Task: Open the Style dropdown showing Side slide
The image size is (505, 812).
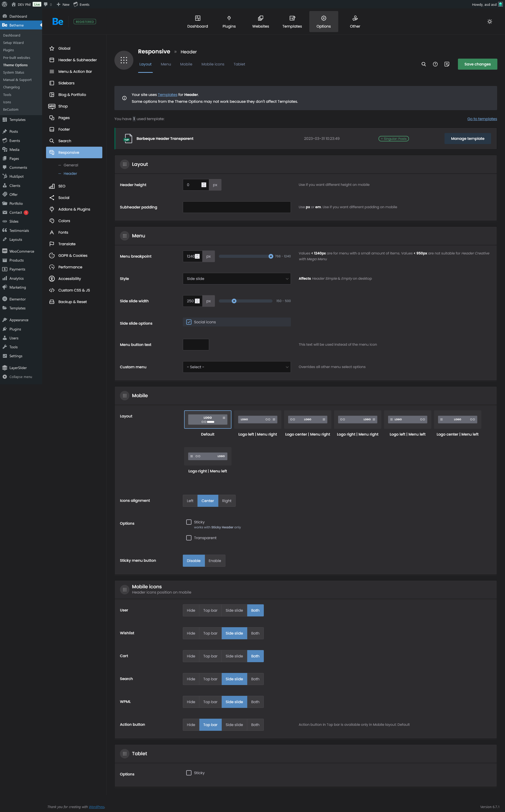Action: click(x=237, y=279)
